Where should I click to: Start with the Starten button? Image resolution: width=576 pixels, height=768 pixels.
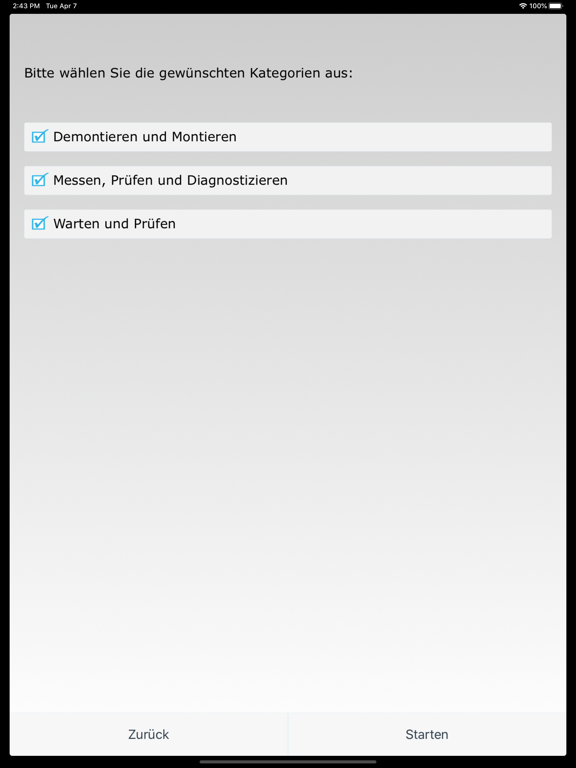tap(427, 734)
